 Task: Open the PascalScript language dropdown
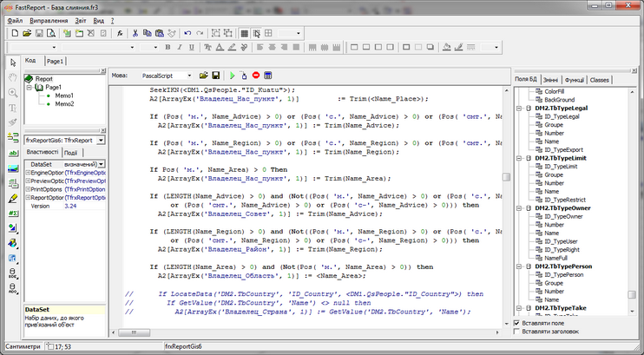point(189,76)
